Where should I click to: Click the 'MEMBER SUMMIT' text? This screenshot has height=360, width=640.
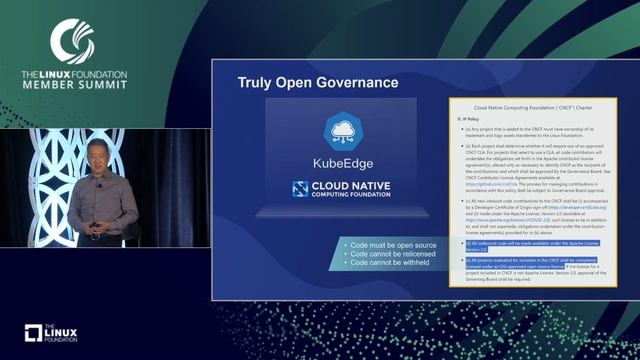[x=75, y=85]
